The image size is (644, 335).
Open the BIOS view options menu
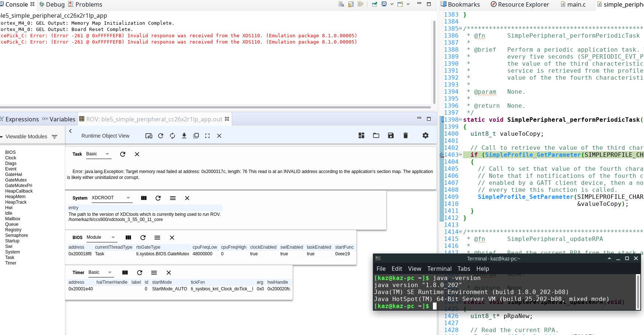click(157, 238)
